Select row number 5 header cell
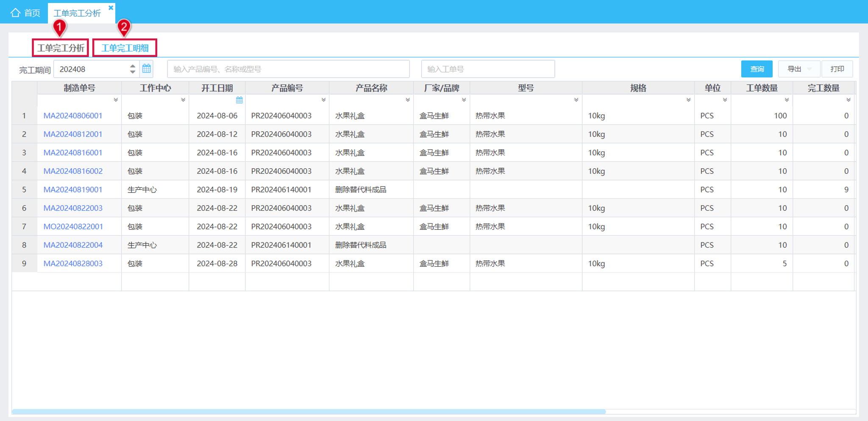Image resolution: width=868 pixels, height=421 pixels. 24,190
